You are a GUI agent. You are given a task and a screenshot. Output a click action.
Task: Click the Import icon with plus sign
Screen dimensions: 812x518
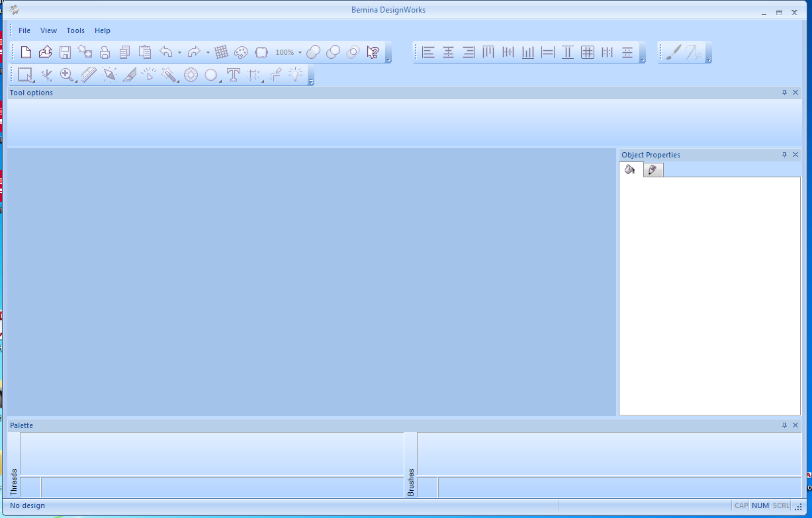(x=85, y=52)
